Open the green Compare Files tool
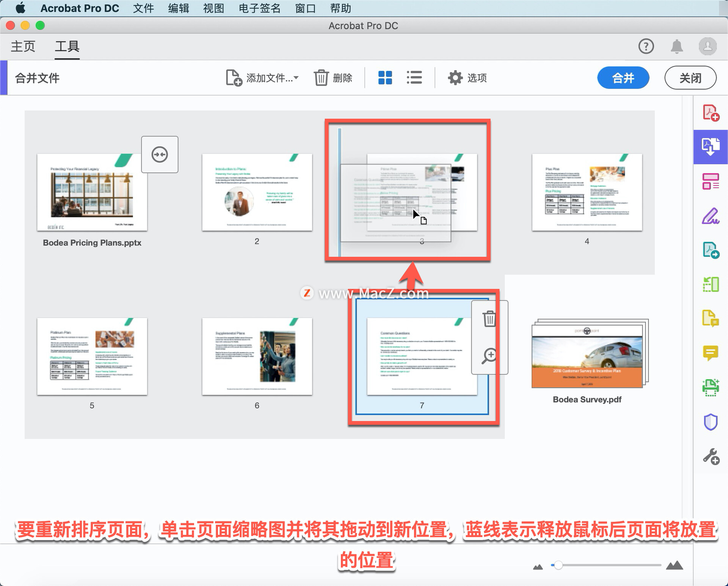The image size is (728, 586). (711, 284)
